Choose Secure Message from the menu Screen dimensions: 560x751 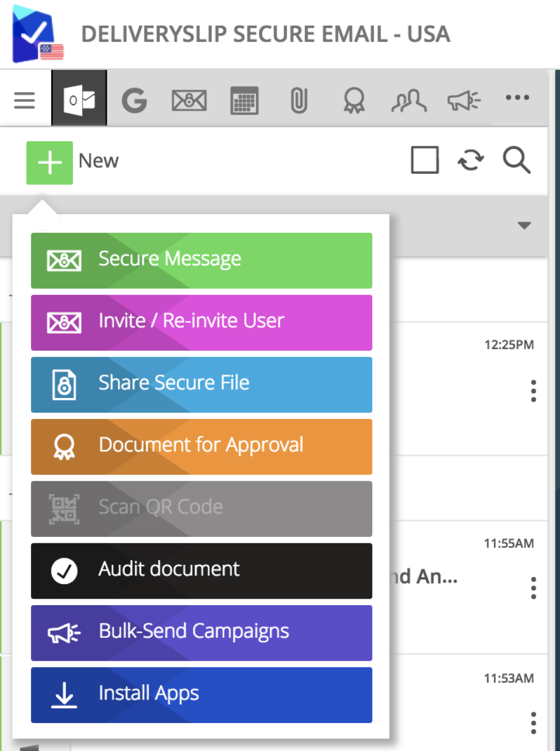point(201,261)
